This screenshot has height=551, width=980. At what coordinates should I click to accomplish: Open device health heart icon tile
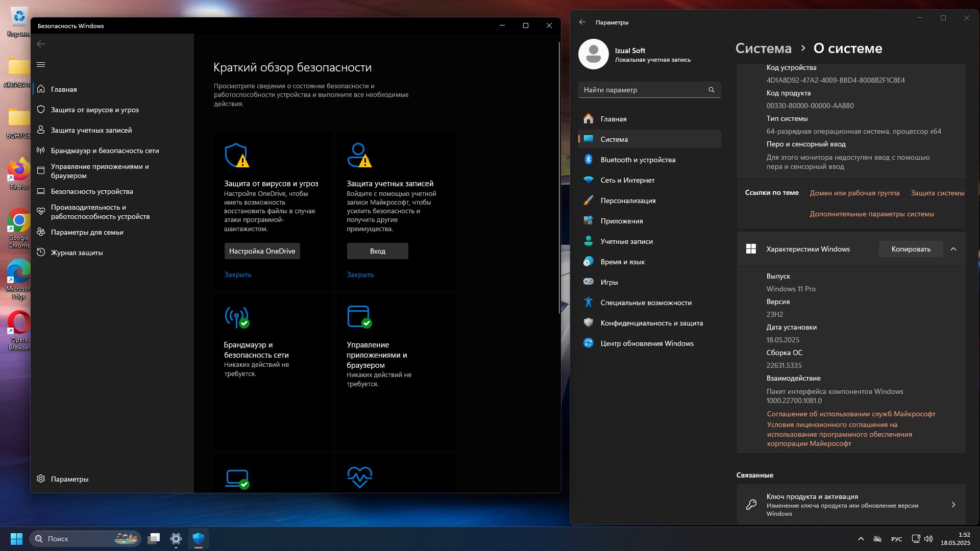point(360,478)
